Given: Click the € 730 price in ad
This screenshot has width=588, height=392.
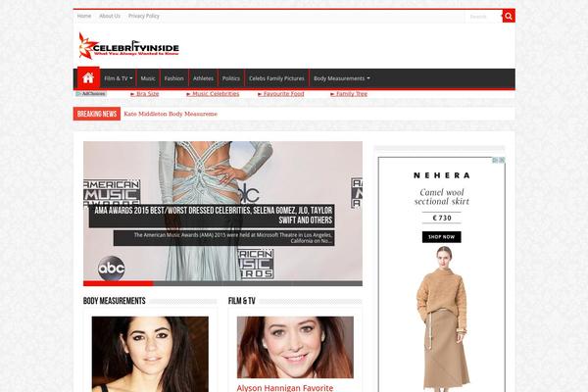Looking at the screenshot, I should click(x=442, y=218).
